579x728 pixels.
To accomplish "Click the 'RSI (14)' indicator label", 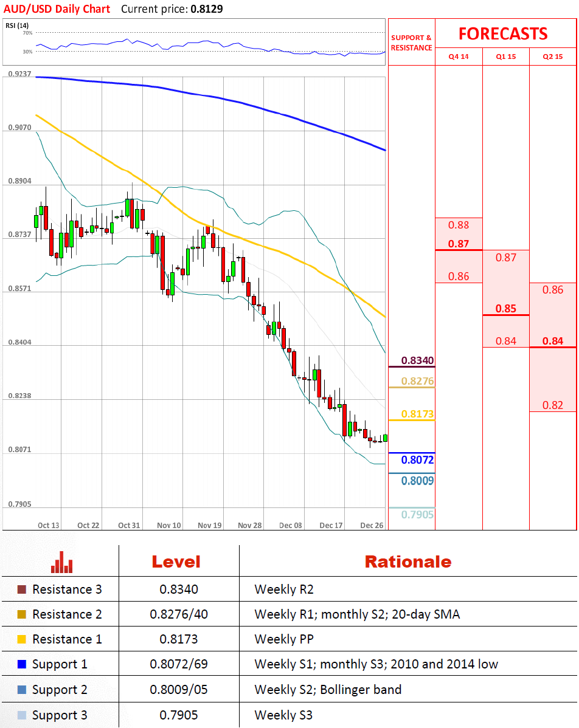I will (17, 26).
